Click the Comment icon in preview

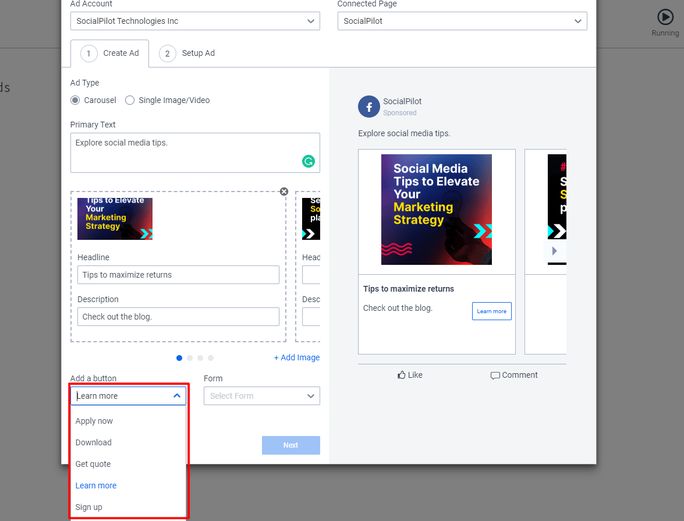tap(495, 375)
